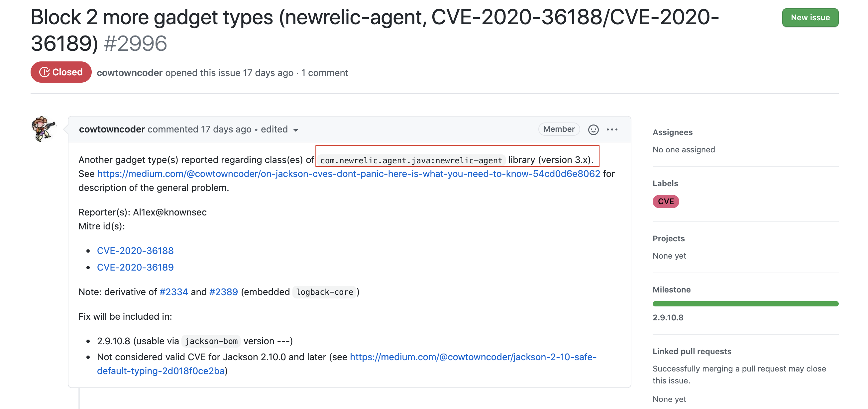
Task: Open the Medium on-jackson-cves article link
Action: click(x=348, y=174)
